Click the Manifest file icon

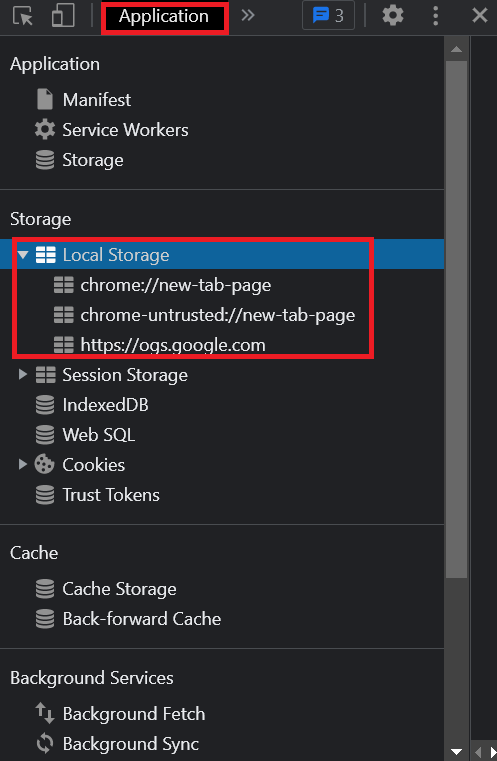(45, 99)
